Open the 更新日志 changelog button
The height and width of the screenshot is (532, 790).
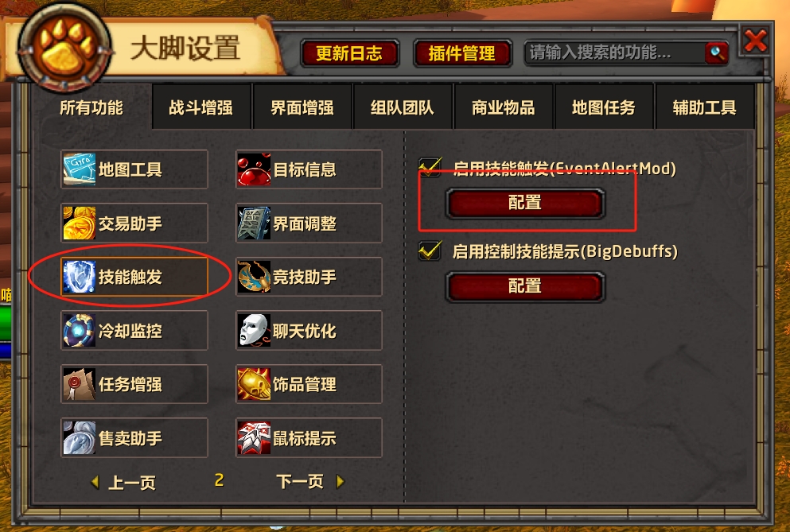(x=350, y=53)
